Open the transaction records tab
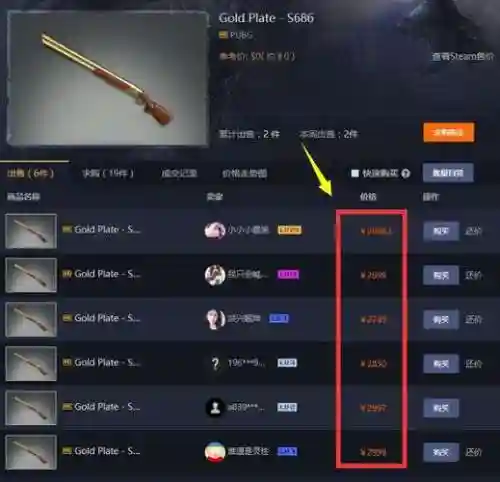The image size is (500, 482). pyautogui.click(x=179, y=173)
